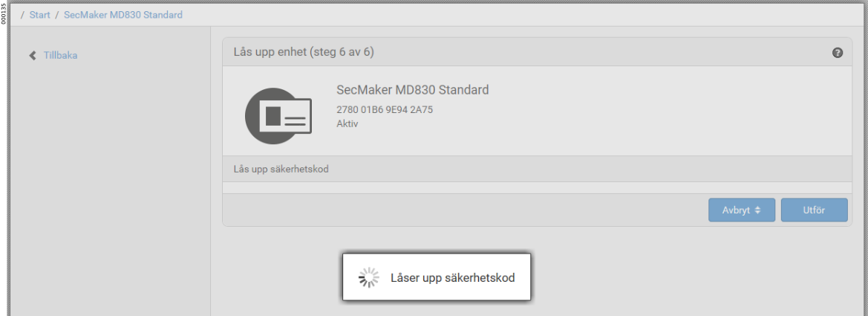The image size is (868, 316).
Task: Go back via the Tillbaka link
Action: click(60, 56)
